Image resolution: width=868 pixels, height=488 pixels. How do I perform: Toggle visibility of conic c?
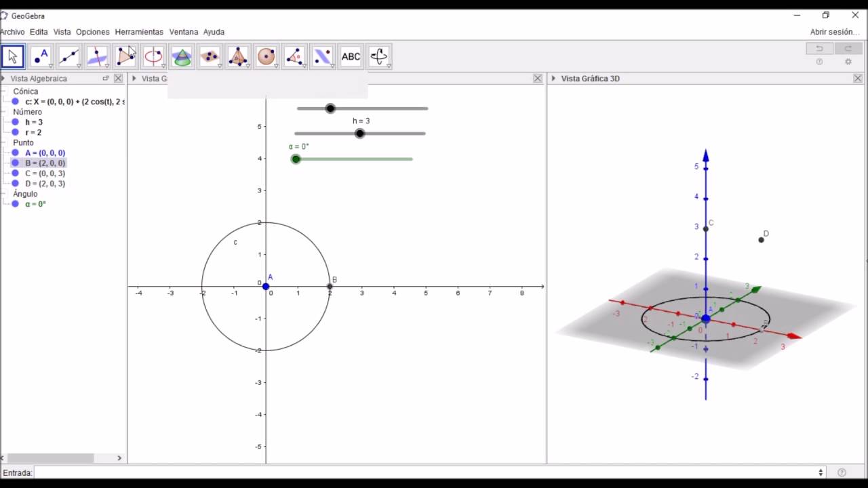(x=15, y=102)
